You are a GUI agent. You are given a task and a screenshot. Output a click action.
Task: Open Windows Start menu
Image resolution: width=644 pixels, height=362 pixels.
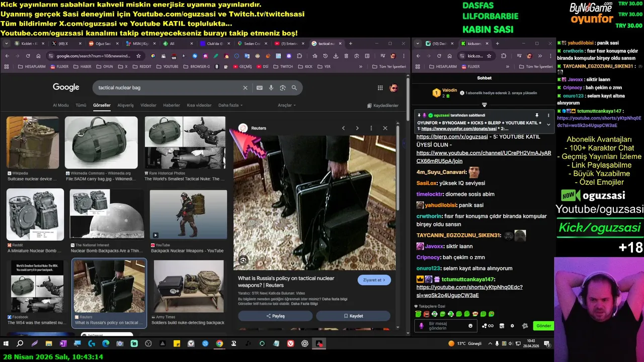[7, 343]
